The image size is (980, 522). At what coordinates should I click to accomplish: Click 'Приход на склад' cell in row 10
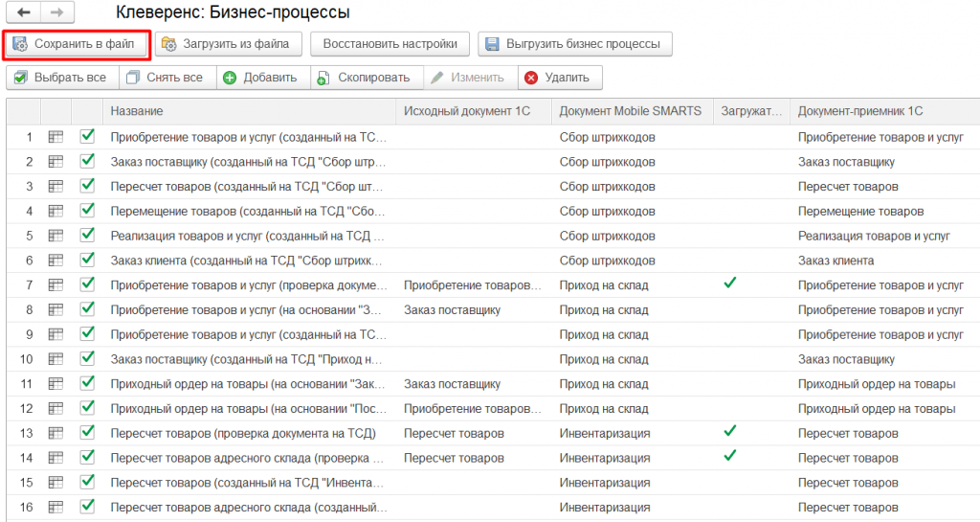pyautogui.click(x=604, y=359)
